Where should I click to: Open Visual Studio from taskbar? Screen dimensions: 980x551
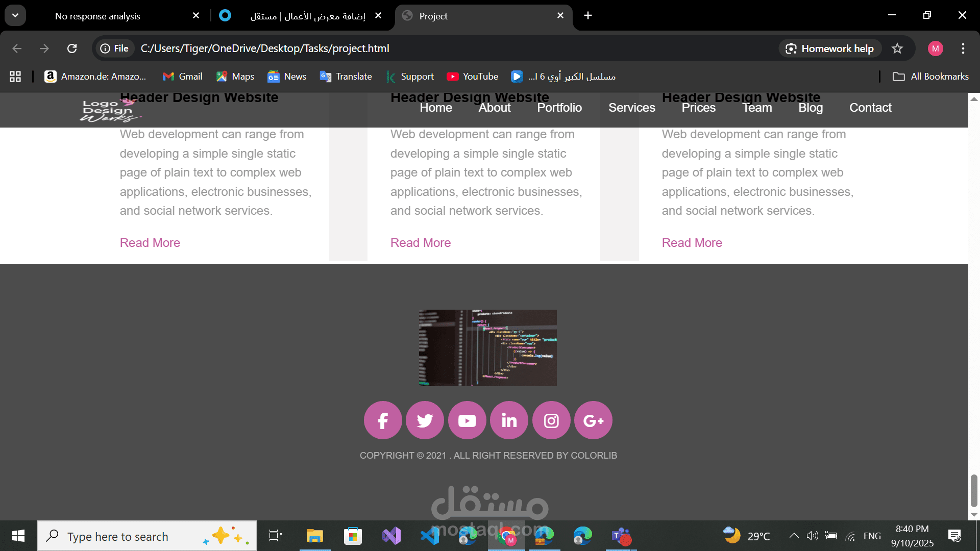(x=391, y=536)
